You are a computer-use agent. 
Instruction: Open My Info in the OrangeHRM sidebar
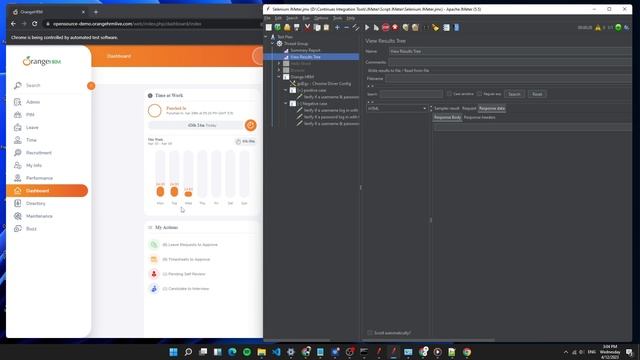34,165
